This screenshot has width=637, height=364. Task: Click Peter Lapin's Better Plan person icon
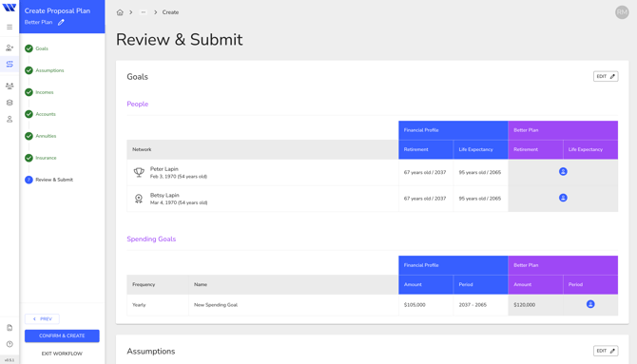[x=563, y=172]
